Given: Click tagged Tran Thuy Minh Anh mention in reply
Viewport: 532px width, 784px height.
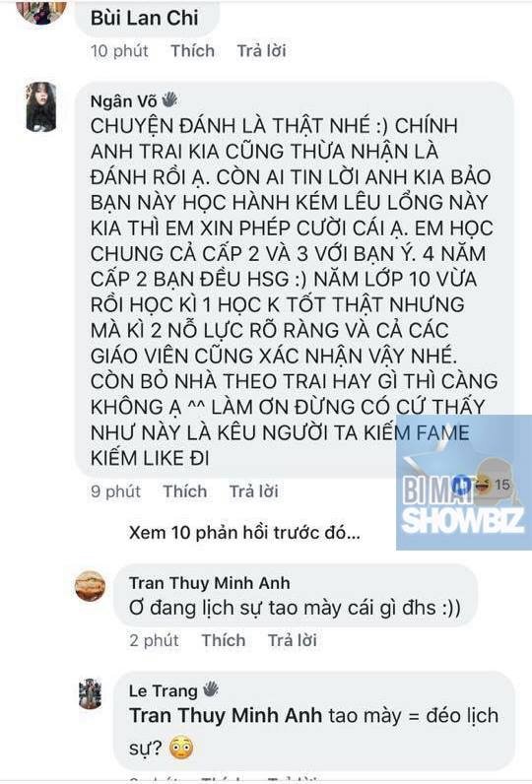Looking at the screenshot, I should [226, 715].
